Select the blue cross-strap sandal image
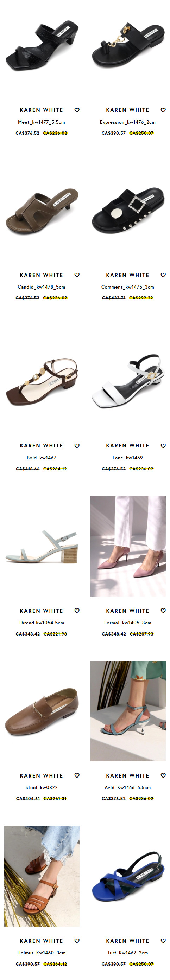 tap(128, 876)
